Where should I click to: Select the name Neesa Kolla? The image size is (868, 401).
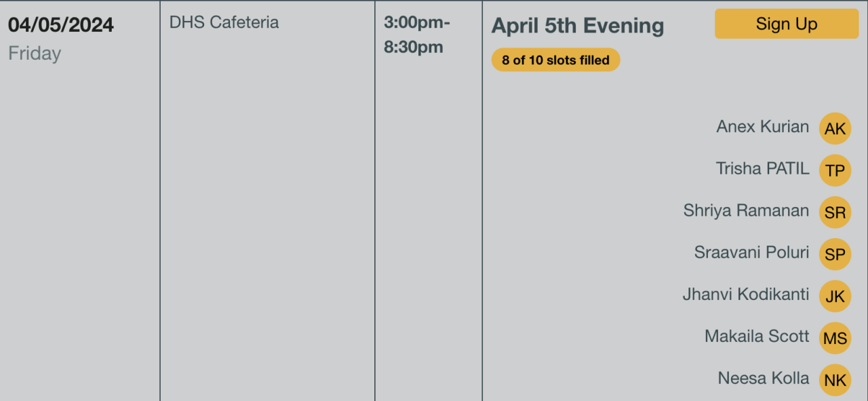coord(763,379)
